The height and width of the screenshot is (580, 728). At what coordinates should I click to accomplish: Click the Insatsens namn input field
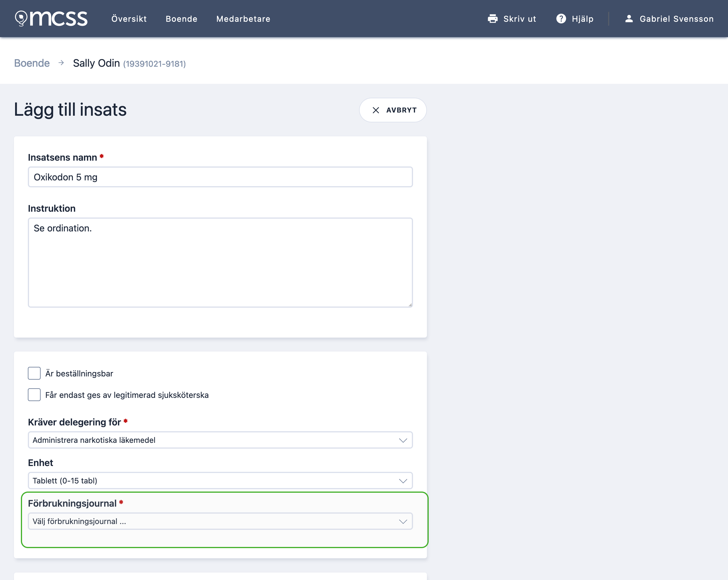(220, 177)
